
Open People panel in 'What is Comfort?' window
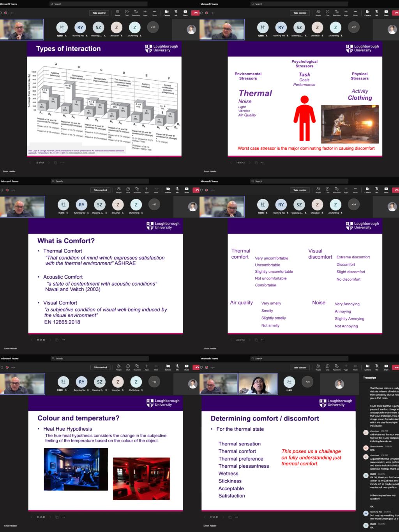click(x=119, y=190)
